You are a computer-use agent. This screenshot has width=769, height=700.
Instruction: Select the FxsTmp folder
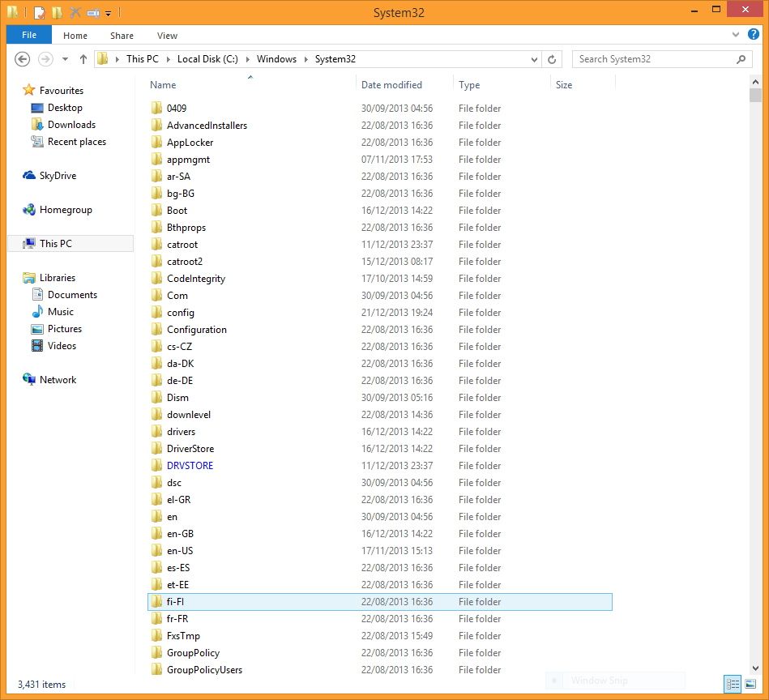(x=183, y=636)
